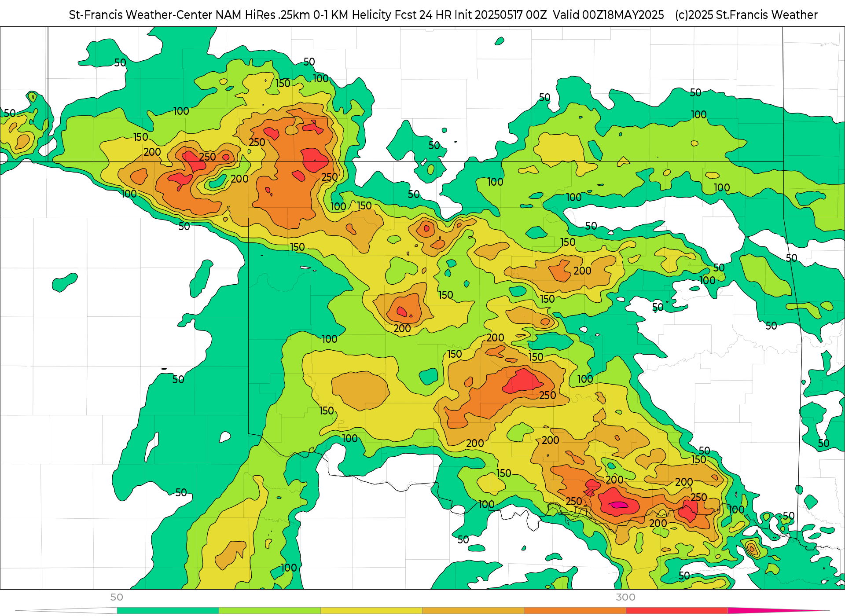Click the light green legend color segment
This screenshot has width=845, height=616.
tap(270, 611)
